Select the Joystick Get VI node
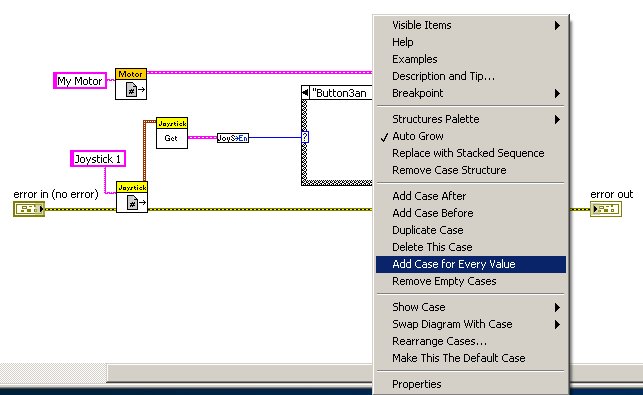This screenshot has height=395, width=643. [x=172, y=133]
